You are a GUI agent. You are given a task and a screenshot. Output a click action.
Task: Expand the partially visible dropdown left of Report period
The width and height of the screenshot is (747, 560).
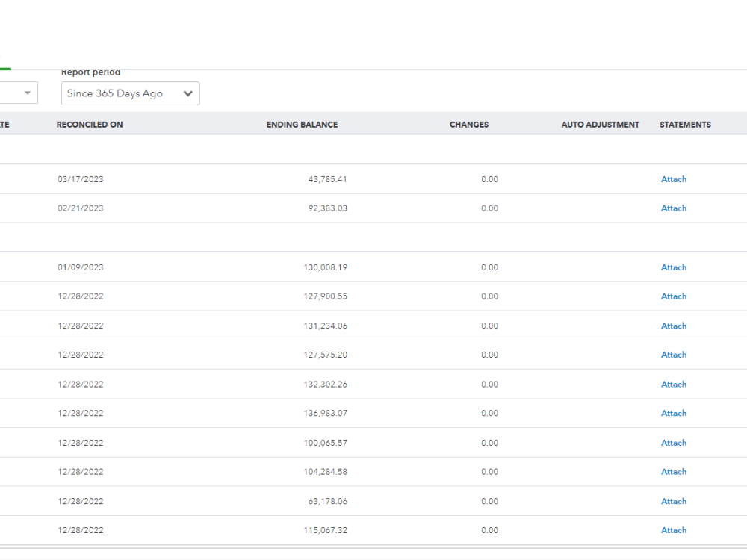(19, 93)
